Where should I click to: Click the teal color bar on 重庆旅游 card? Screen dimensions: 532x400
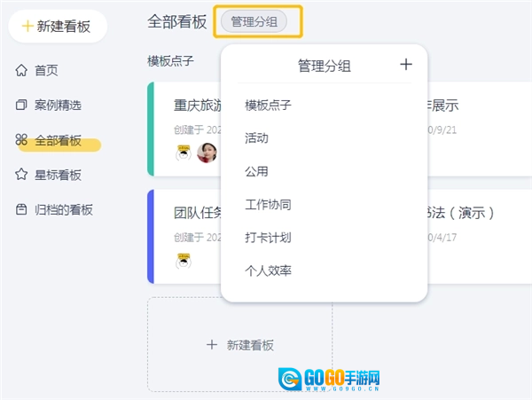[151, 129]
